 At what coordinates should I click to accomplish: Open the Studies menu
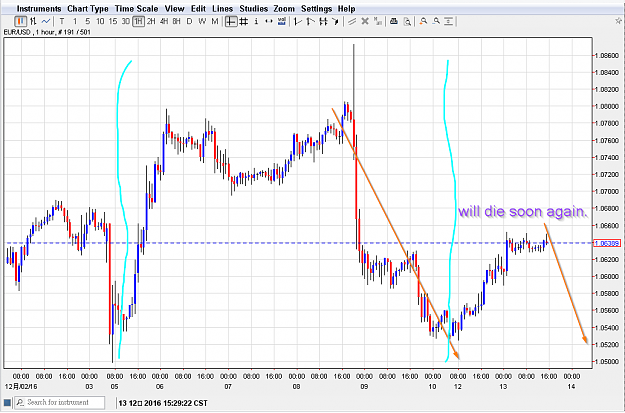(x=254, y=9)
